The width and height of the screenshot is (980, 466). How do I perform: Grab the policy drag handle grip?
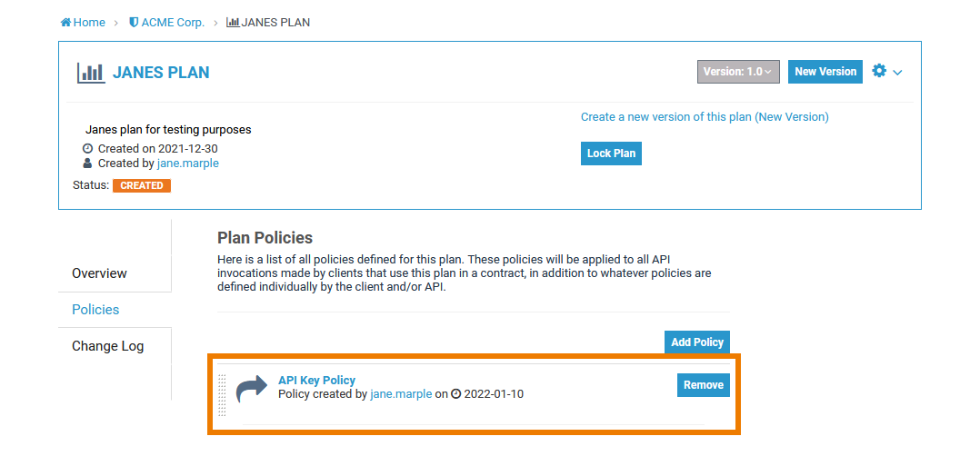point(223,395)
